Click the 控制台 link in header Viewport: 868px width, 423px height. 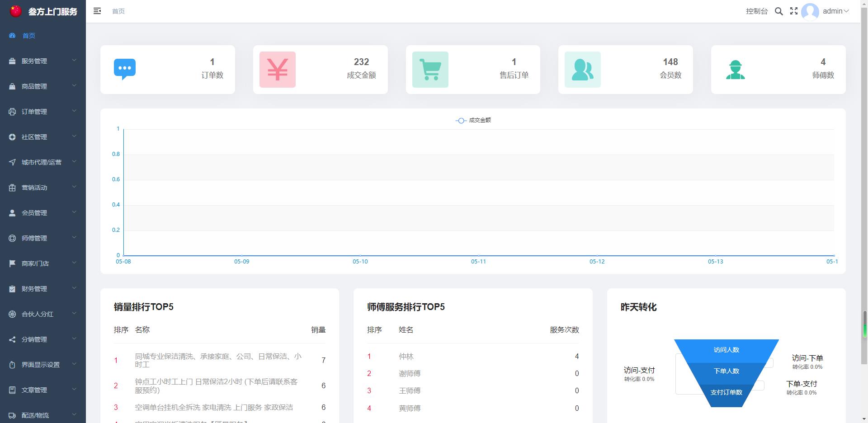click(x=757, y=11)
